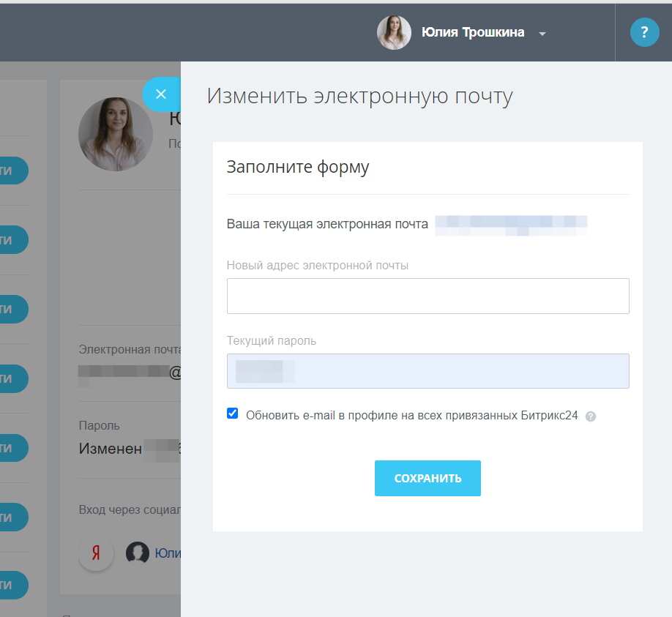Screen dimensions: 672x617
Task: Click the dark avatar icon beside Yandex
Action: coord(138,553)
